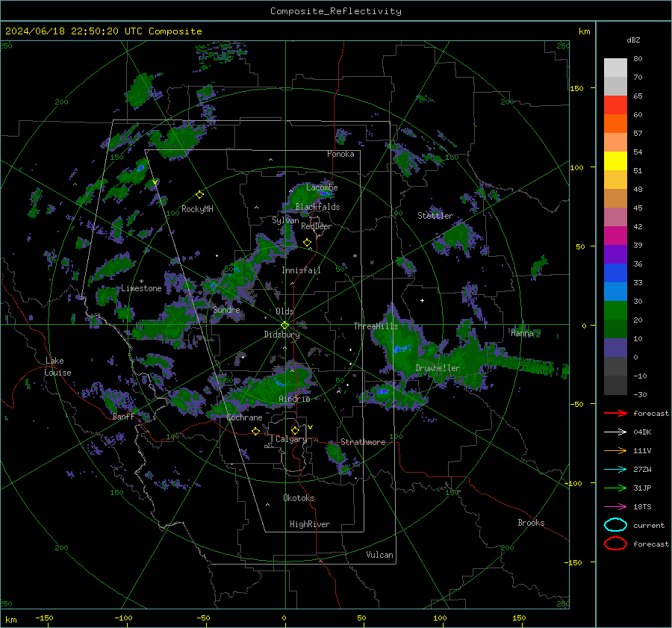Viewport: 672px width, 628px height.
Task: Click the Airdrie city label
Action: pos(294,399)
